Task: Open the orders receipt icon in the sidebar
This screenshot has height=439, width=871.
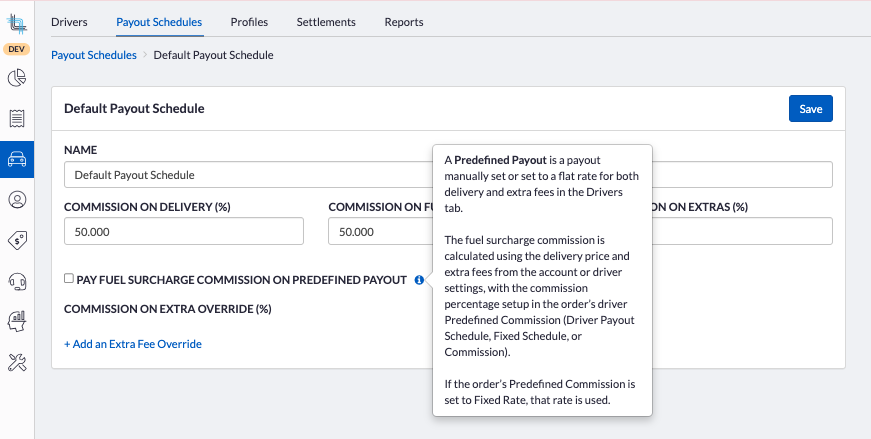Action: 17,119
